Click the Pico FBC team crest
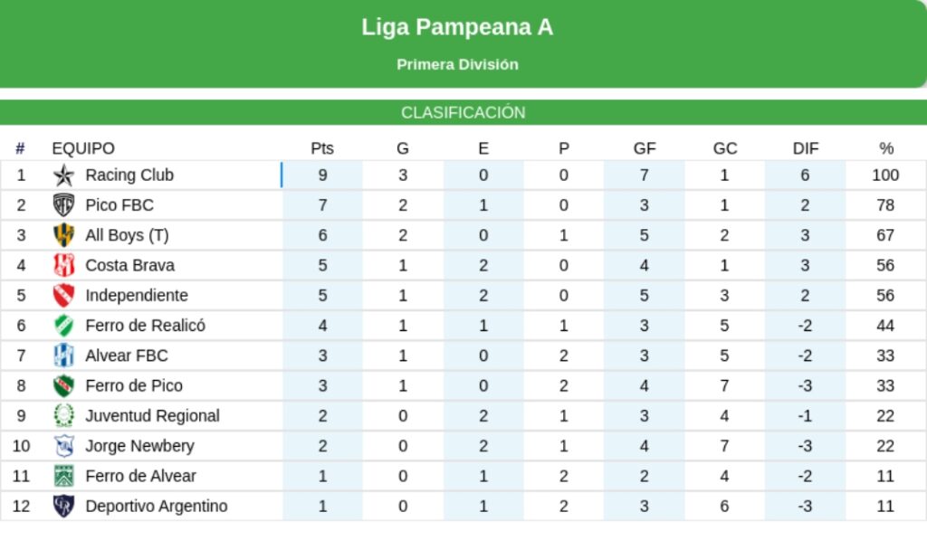Screen dimensions: 927x560 click(x=63, y=205)
